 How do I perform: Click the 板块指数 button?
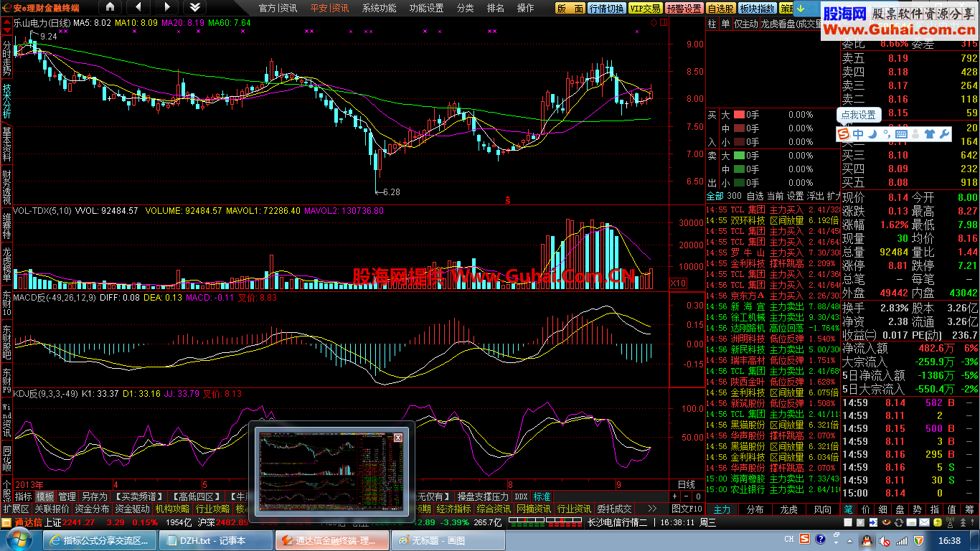click(x=757, y=9)
